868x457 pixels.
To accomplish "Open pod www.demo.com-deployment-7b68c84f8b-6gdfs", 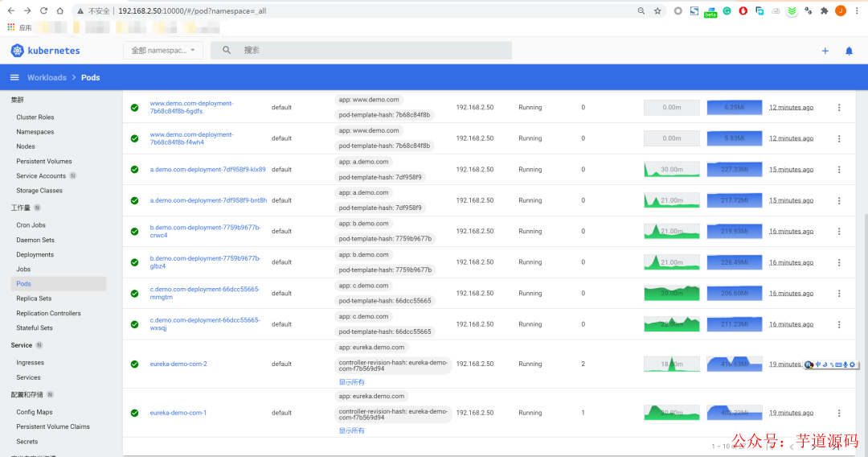I will (x=191, y=108).
